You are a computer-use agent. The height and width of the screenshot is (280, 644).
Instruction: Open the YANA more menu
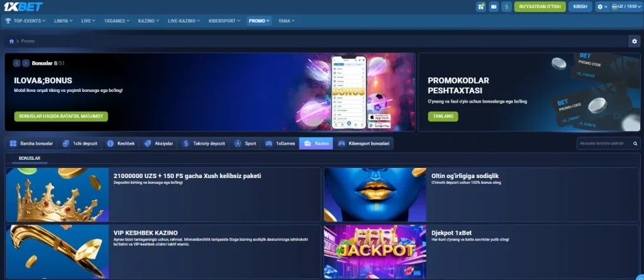(286, 21)
